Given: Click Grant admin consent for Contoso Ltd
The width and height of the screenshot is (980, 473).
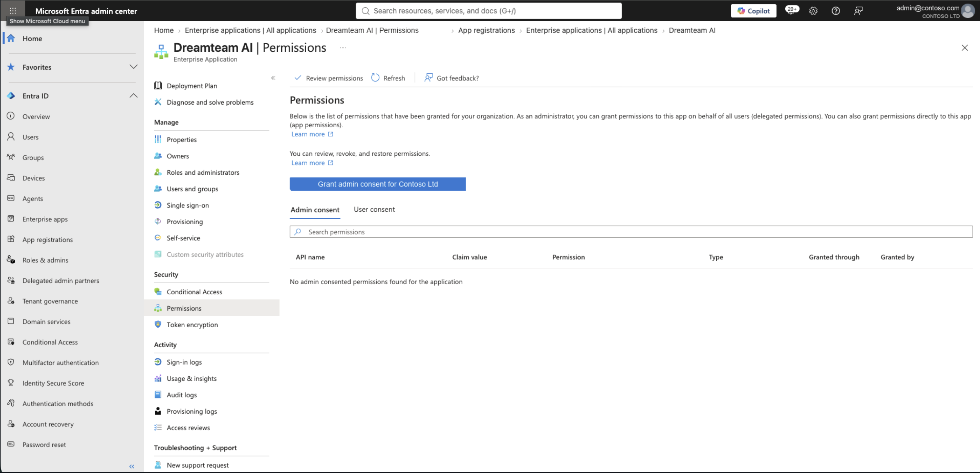Looking at the screenshot, I should [377, 184].
